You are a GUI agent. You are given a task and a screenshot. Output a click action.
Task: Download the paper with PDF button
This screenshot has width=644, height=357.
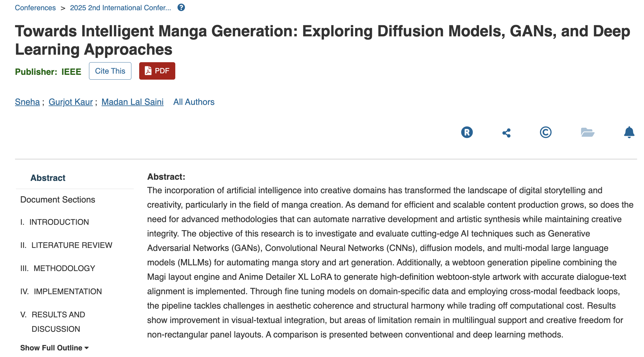pyautogui.click(x=157, y=71)
